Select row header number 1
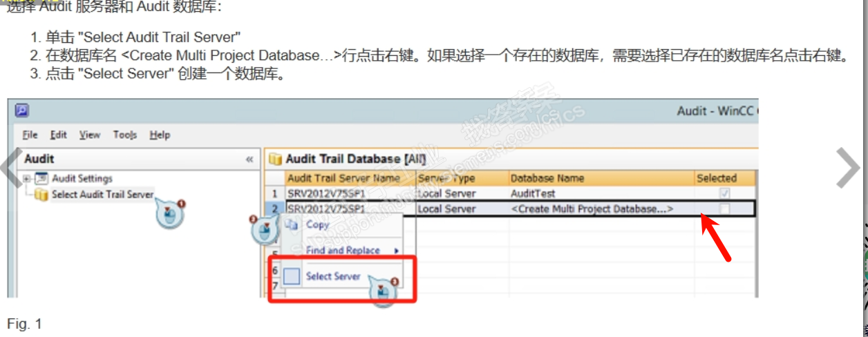 click(x=276, y=193)
